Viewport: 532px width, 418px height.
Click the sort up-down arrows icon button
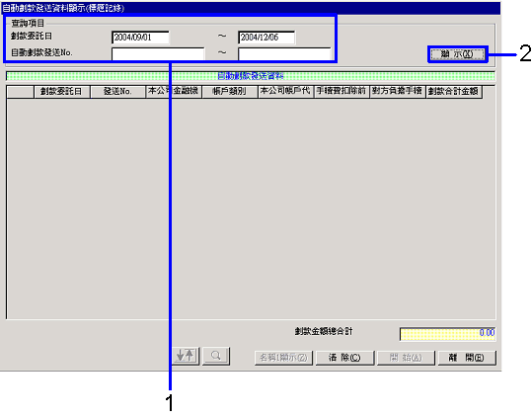[x=186, y=356]
